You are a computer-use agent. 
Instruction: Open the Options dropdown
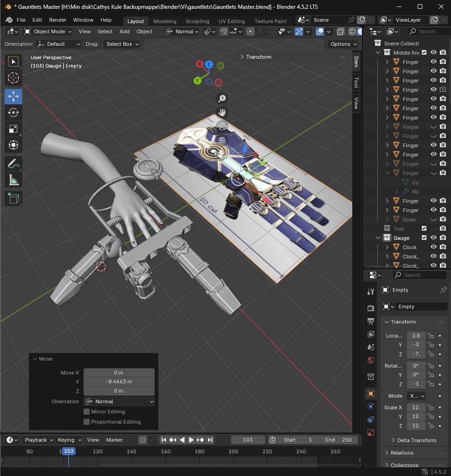click(343, 44)
